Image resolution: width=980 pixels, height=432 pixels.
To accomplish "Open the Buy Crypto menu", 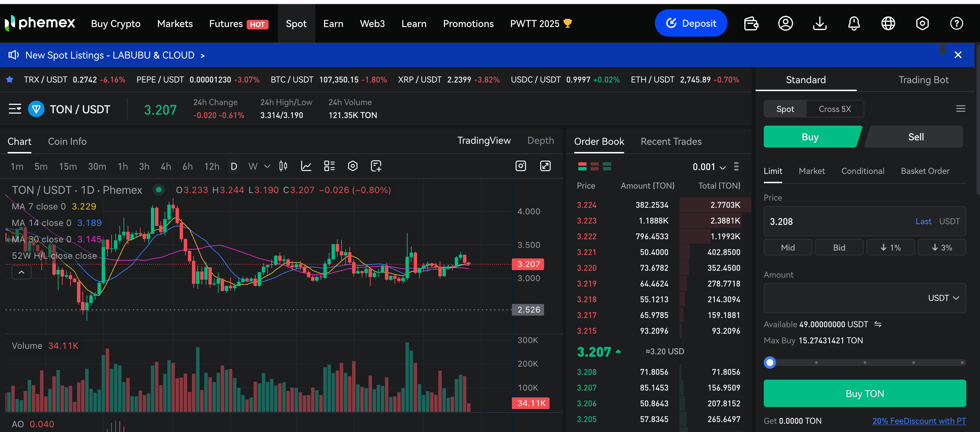I will 116,24.
